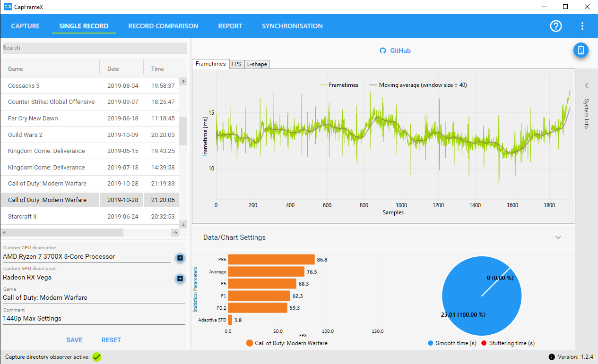Click the Search records field
Screen dimensions: 598x364
coord(95,48)
